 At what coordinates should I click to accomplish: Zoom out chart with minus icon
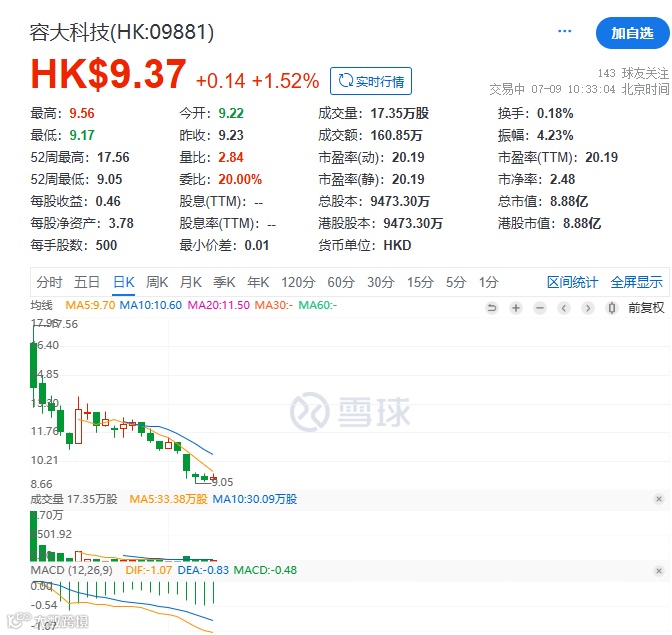(x=540, y=308)
